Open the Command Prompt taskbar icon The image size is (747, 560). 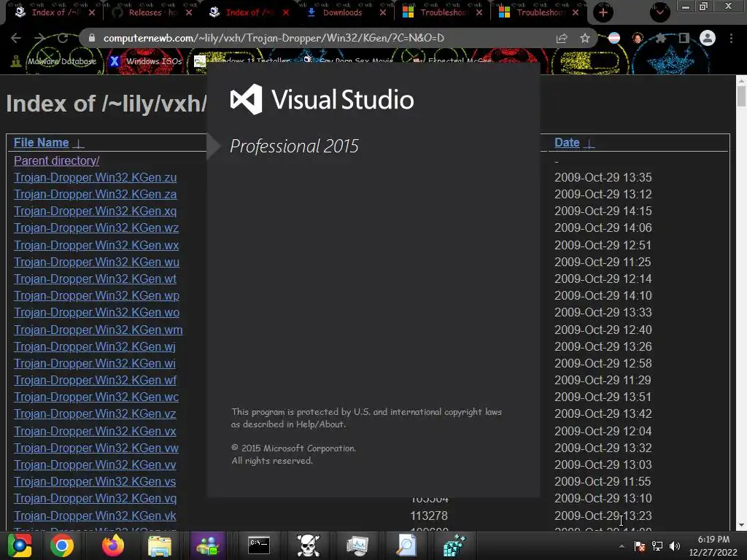259,545
